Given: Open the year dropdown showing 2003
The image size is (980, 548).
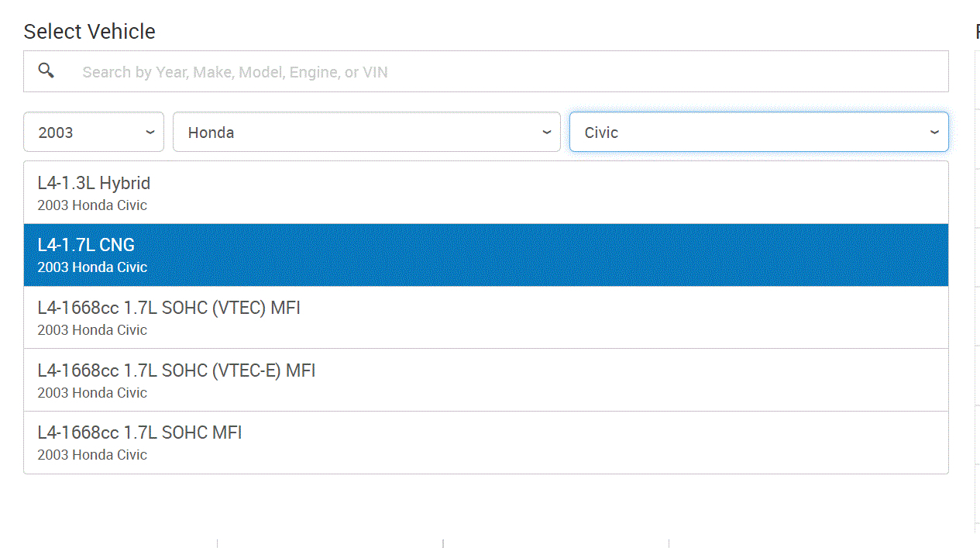Looking at the screenshot, I should point(94,132).
